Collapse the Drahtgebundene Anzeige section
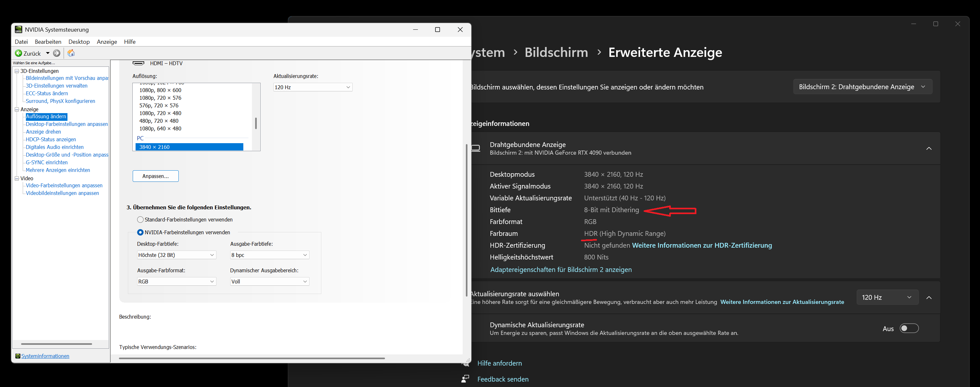The width and height of the screenshot is (980, 387). tap(929, 148)
